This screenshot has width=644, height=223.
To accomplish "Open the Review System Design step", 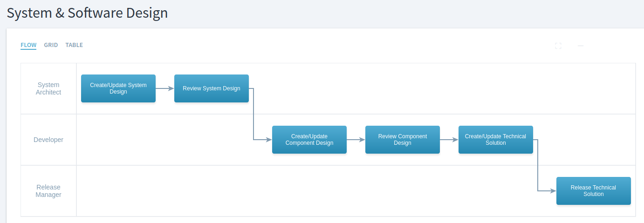I will 212,88.
